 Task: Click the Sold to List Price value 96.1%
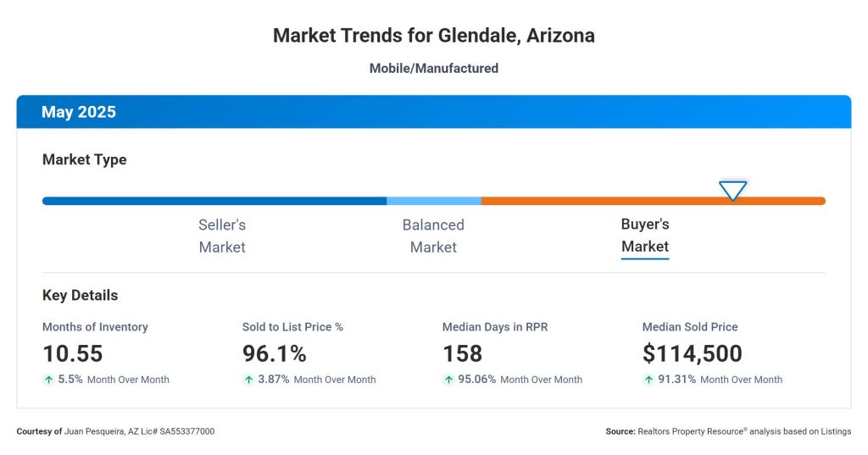coord(275,353)
